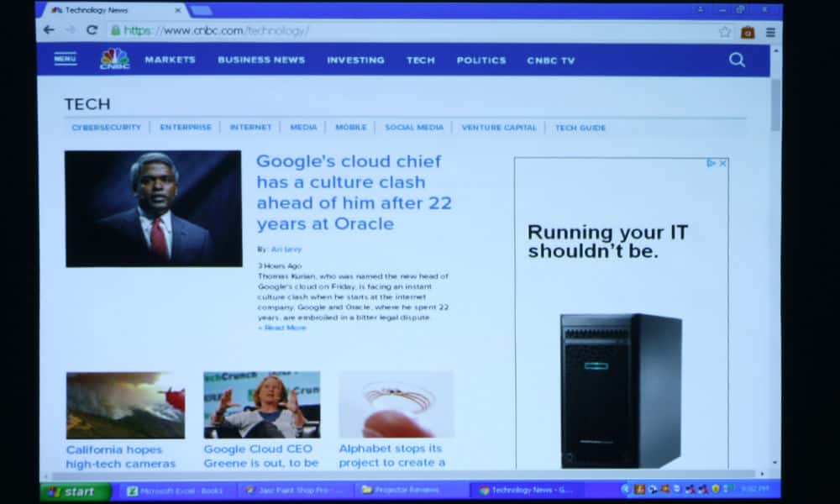The image size is (840, 504).
Task: Go back using the browser back arrow
Action: coord(49,30)
